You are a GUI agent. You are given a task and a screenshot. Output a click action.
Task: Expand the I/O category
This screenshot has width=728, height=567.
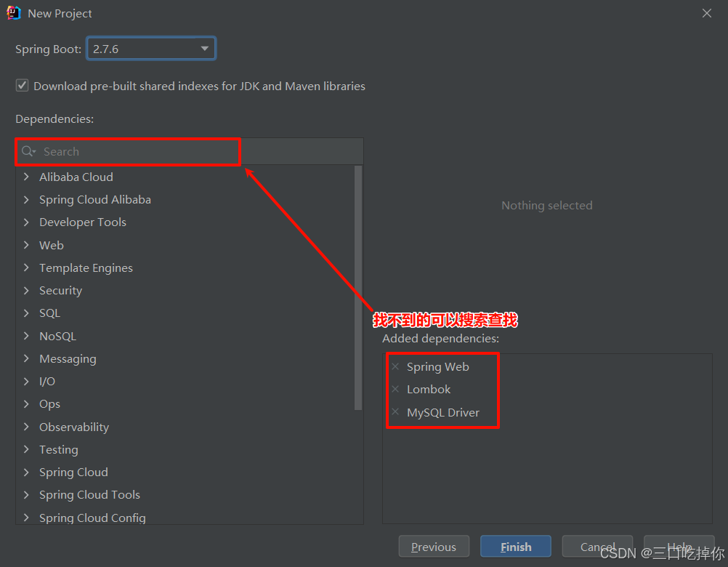click(x=26, y=382)
